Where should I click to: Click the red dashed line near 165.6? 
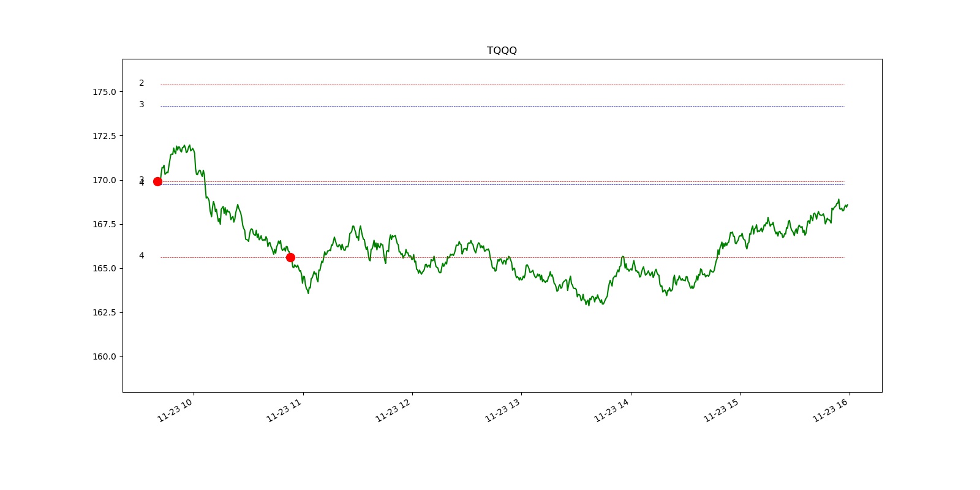pos(502,257)
